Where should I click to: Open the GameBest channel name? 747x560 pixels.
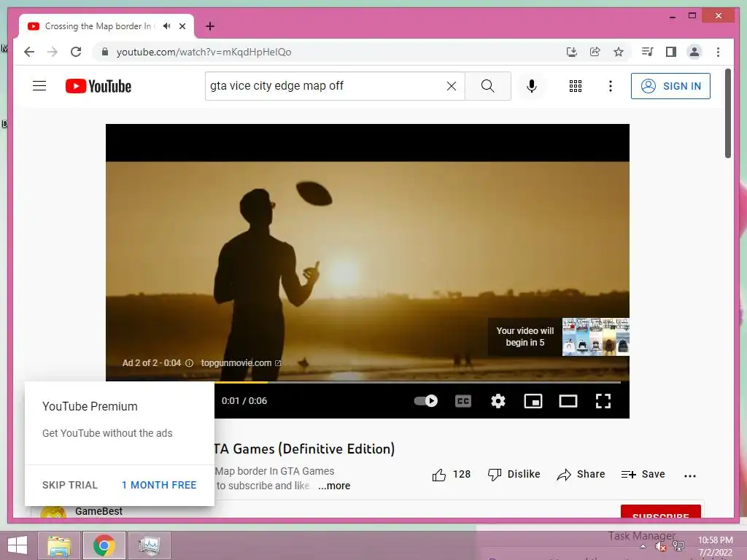(x=98, y=511)
